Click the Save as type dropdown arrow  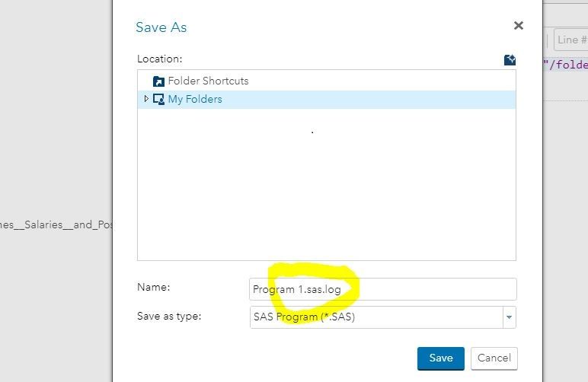click(509, 317)
